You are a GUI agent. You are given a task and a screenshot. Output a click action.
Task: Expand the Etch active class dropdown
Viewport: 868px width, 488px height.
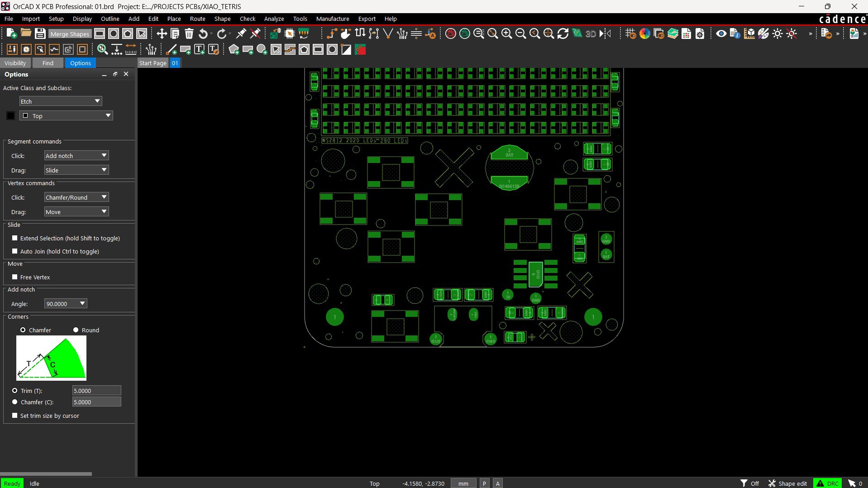coord(97,101)
